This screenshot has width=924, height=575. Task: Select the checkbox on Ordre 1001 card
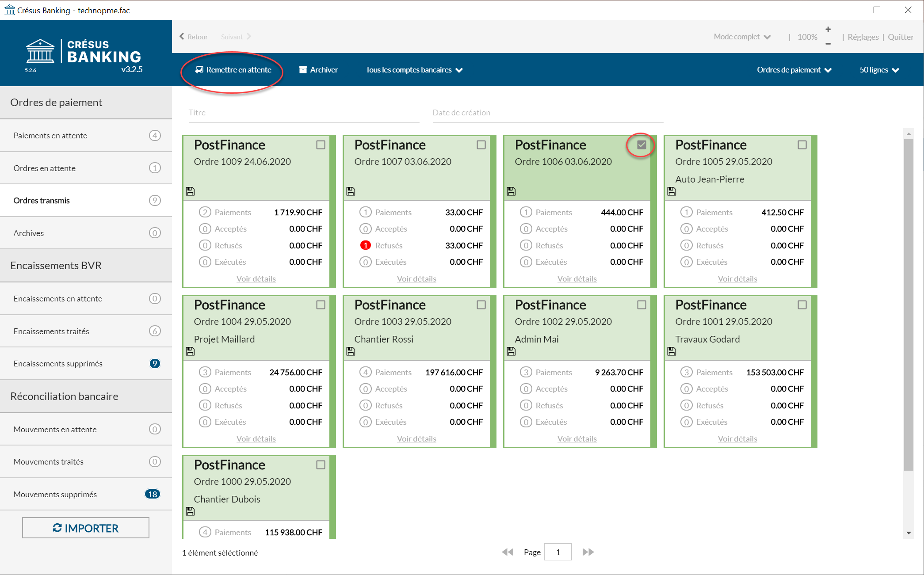pyautogui.click(x=802, y=305)
